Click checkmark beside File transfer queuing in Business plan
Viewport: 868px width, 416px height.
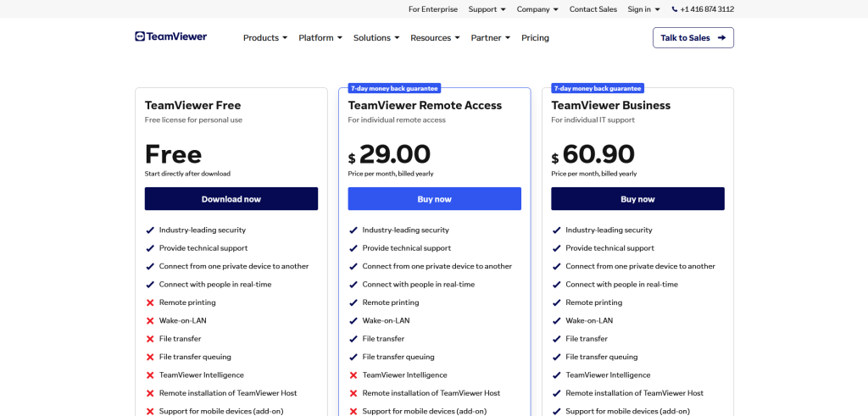pos(556,358)
